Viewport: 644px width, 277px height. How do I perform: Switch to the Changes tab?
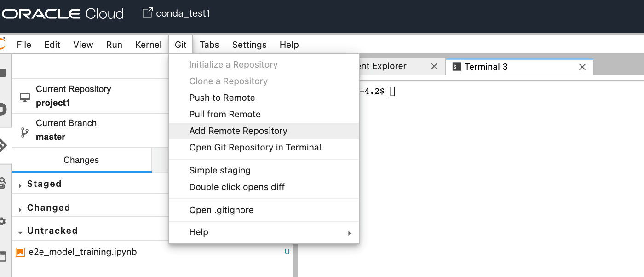[81, 160]
